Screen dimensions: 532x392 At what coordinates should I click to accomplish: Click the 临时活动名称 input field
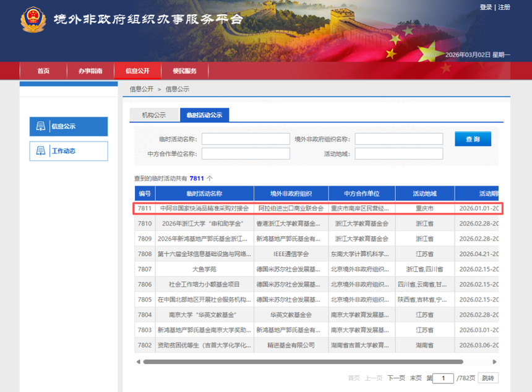245,138
